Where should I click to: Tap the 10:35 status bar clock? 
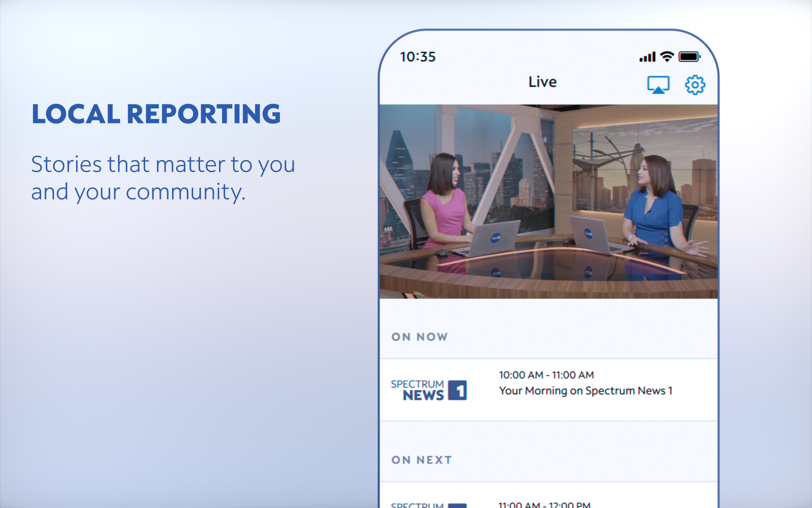418,57
